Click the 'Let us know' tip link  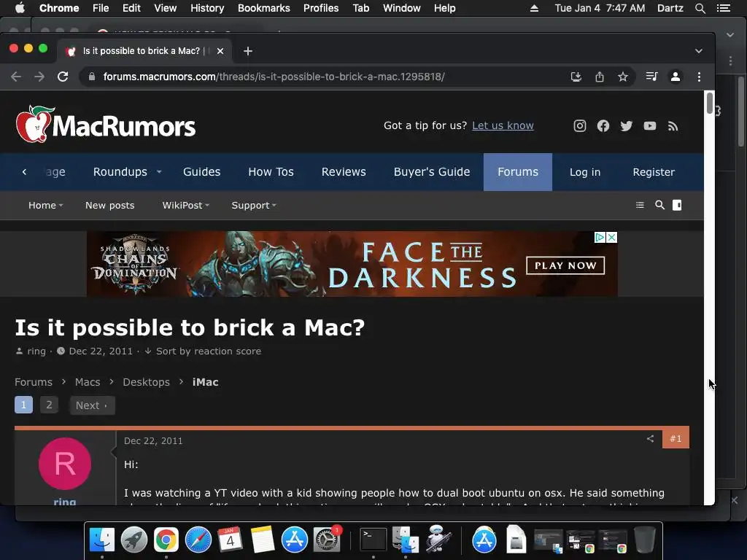[x=503, y=125]
